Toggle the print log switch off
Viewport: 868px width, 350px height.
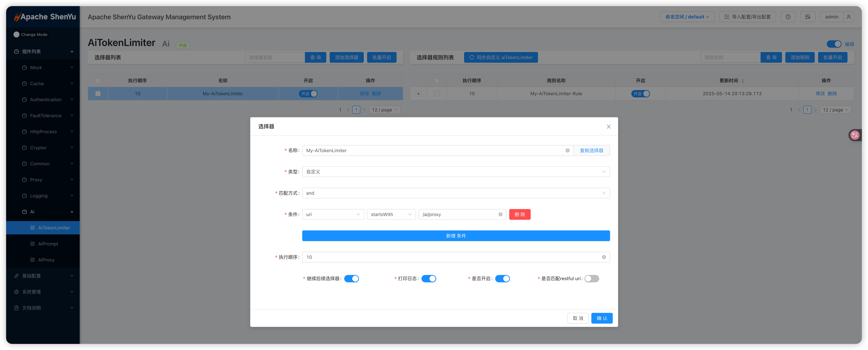pos(428,279)
